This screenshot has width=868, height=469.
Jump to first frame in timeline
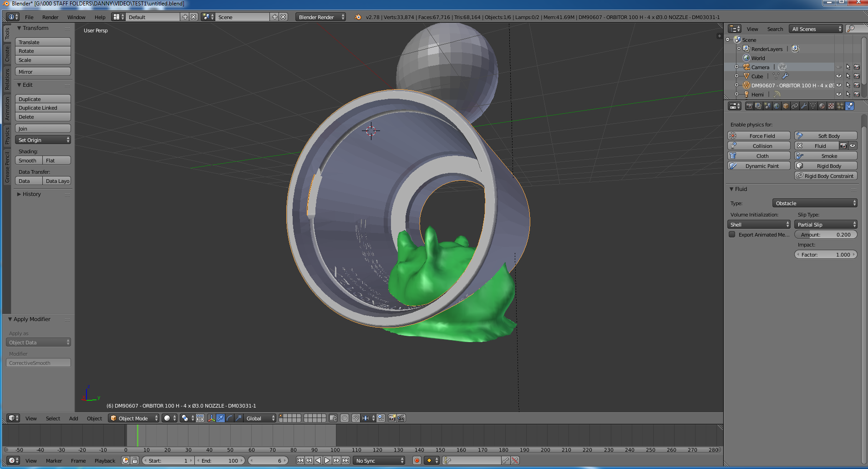(300, 460)
